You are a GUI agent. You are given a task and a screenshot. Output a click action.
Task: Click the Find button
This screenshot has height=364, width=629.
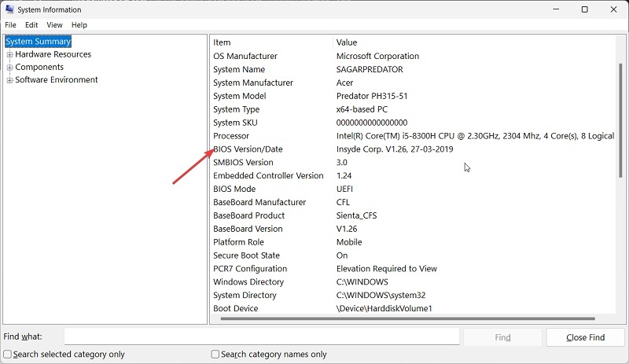click(x=502, y=337)
